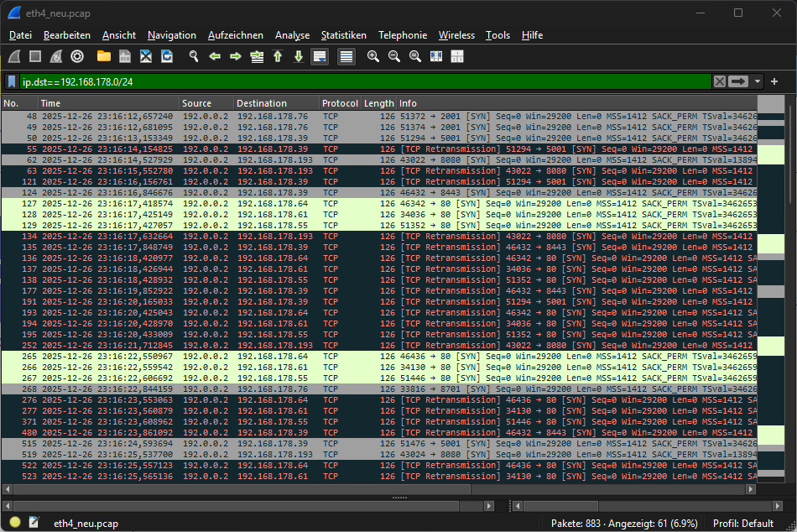Image resolution: width=797 pixels, height=532 pixels.
Task: Select retransmission packet number 252
Action: pyautogui.click(x=379, y=346)
